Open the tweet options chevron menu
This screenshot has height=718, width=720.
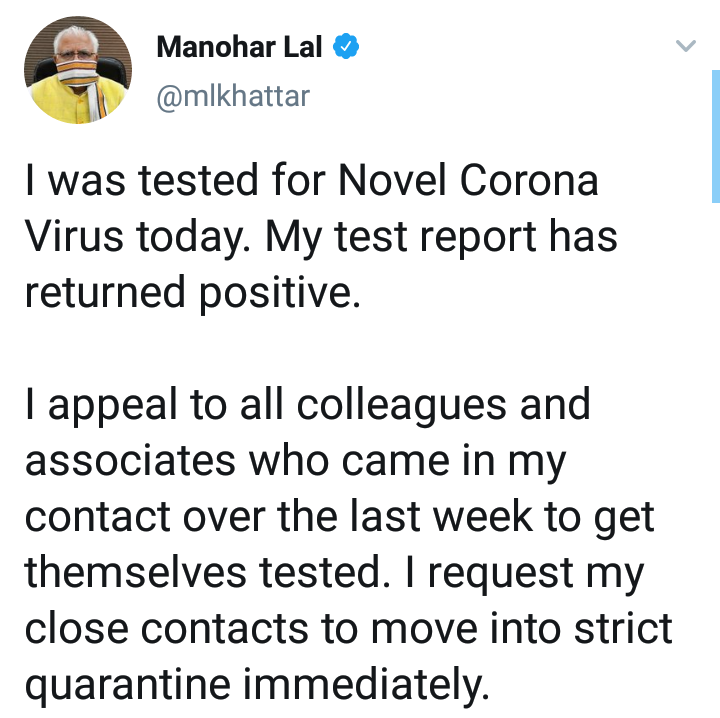[x=685, y=46]
